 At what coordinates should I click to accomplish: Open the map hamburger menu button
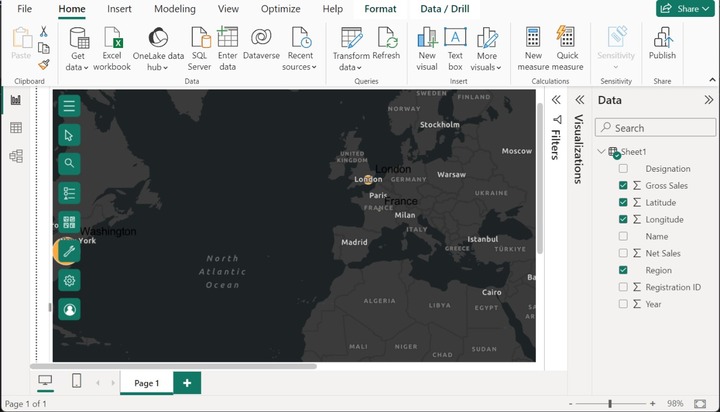click(x=69, y=105)
